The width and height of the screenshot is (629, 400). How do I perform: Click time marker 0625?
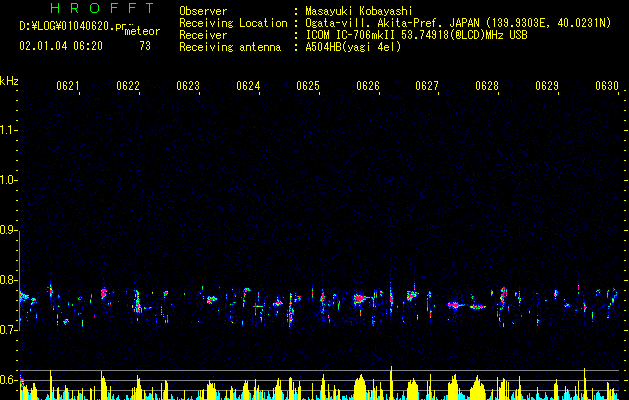(308, 85)
